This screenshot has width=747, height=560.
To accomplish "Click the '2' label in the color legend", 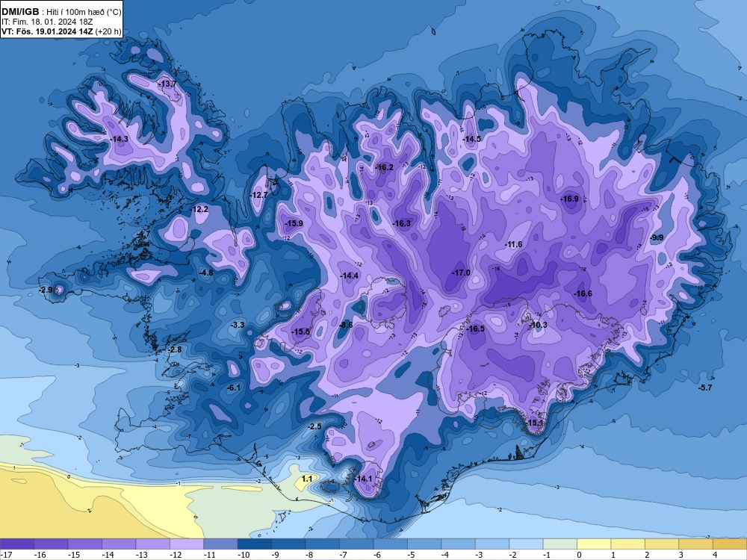I will coord(647,554).
